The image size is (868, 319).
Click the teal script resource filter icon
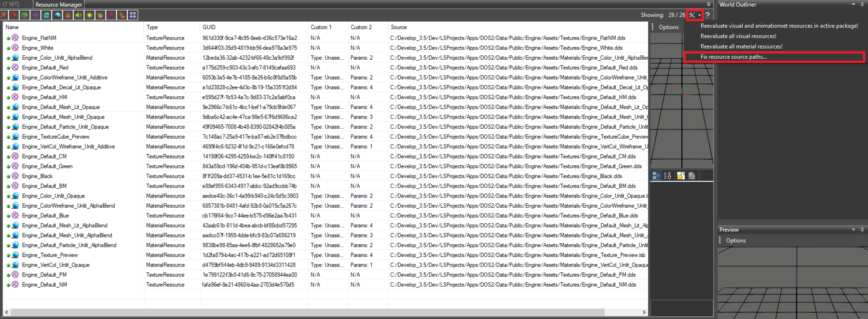[x=46, y=15]
